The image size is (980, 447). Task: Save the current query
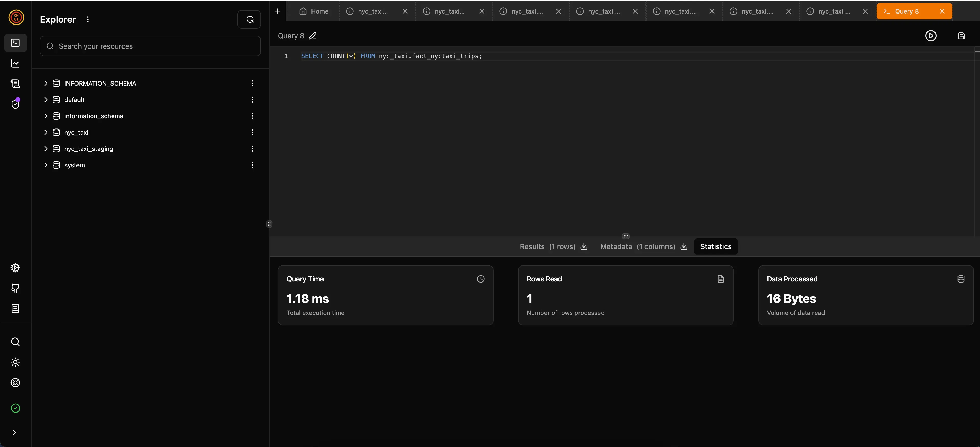(962, 36)
